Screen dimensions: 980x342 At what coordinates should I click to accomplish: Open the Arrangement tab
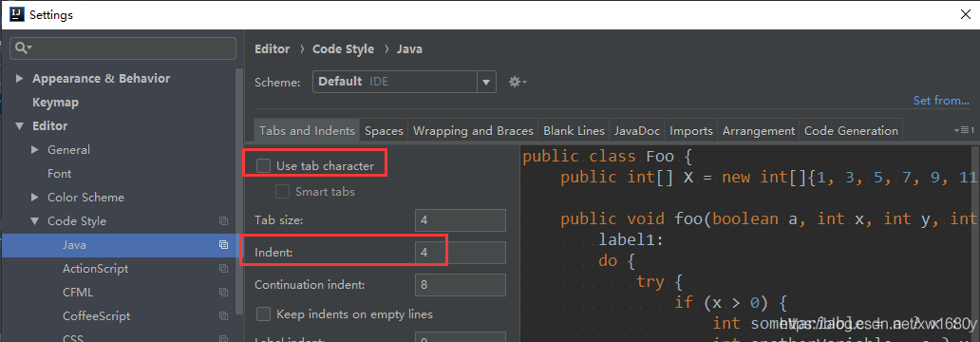point(759,131)
